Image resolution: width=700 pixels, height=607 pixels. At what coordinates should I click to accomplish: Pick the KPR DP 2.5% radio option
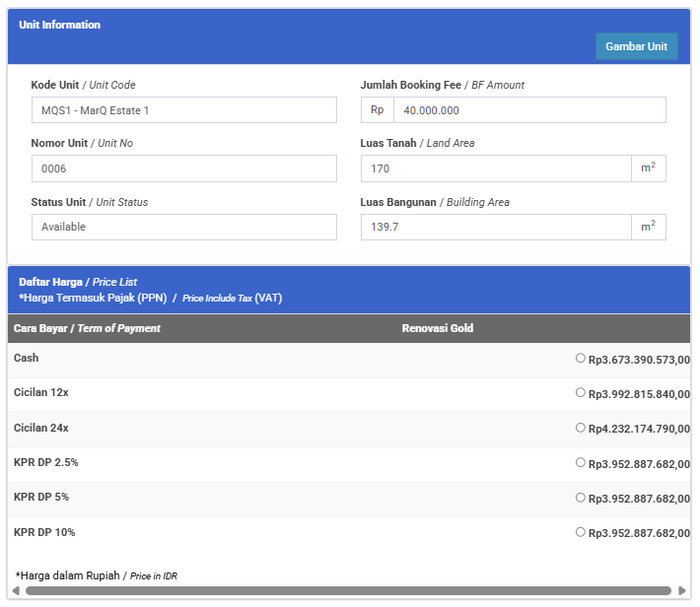click(581, 462)
